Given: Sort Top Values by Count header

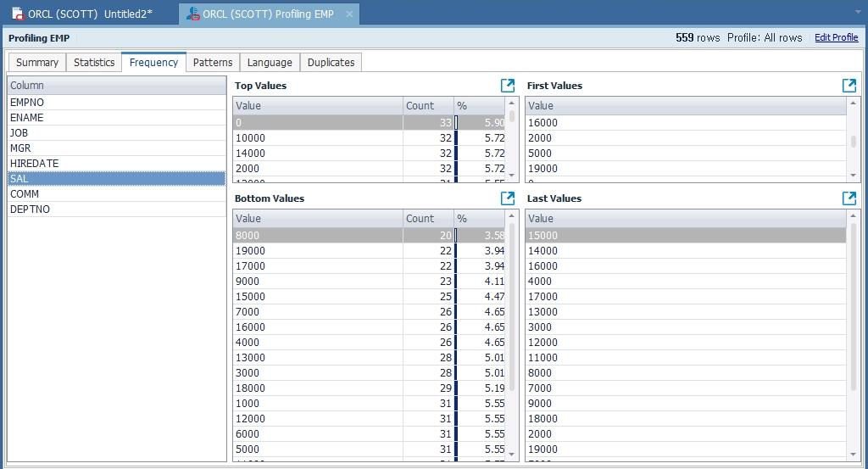Looking at the screenshot, I should coord(428,106).
